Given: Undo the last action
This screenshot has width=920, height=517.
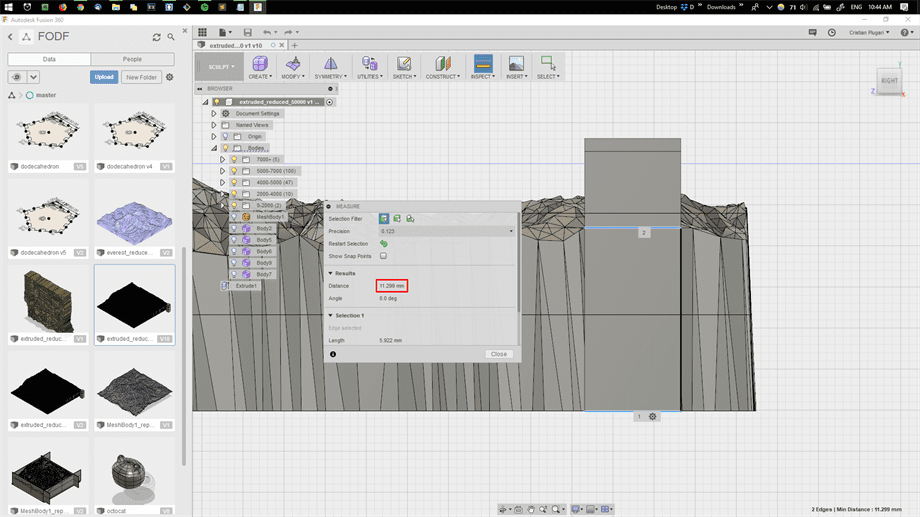Looking at the screenshot, I should click(x=267, y=32).
